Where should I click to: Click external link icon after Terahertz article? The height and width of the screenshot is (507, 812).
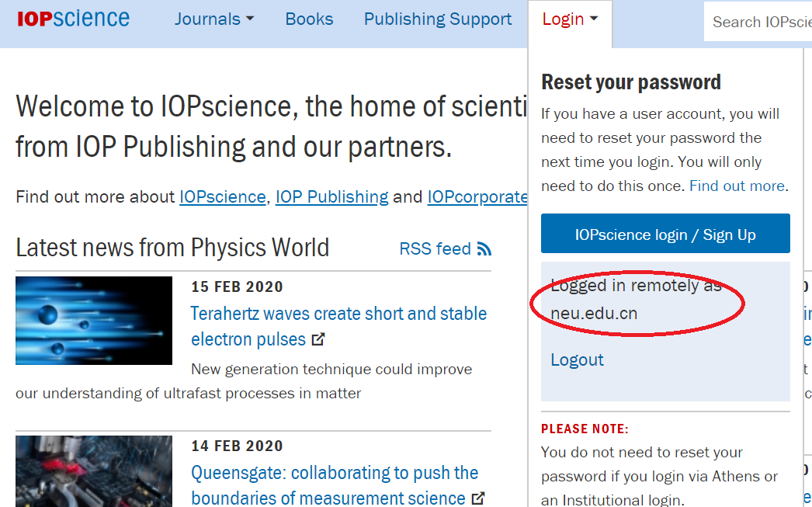(x=318, y=339)
